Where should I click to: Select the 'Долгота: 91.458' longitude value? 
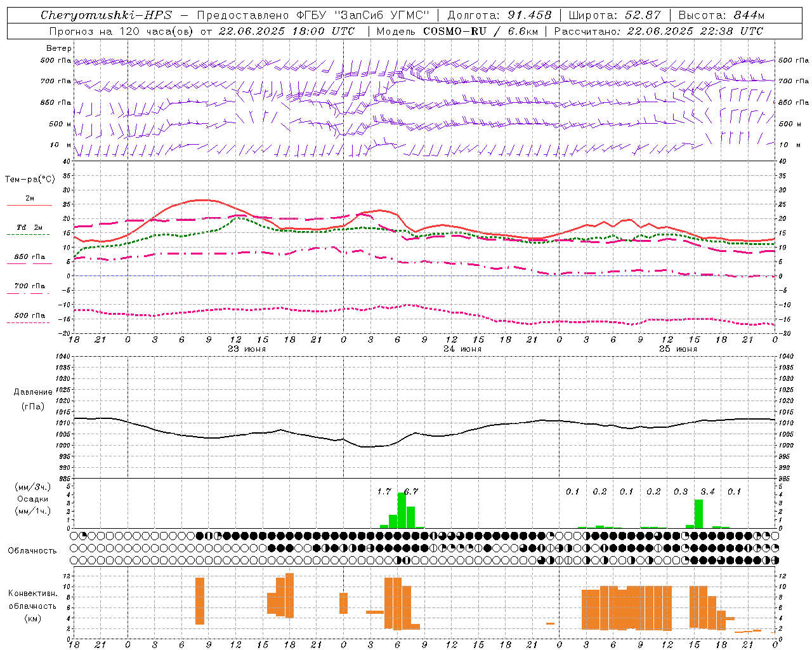(500, 15)
